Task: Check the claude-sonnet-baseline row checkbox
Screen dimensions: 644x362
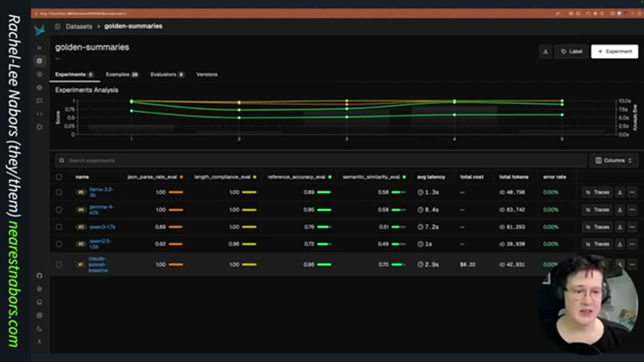Action: click(59, 264)
